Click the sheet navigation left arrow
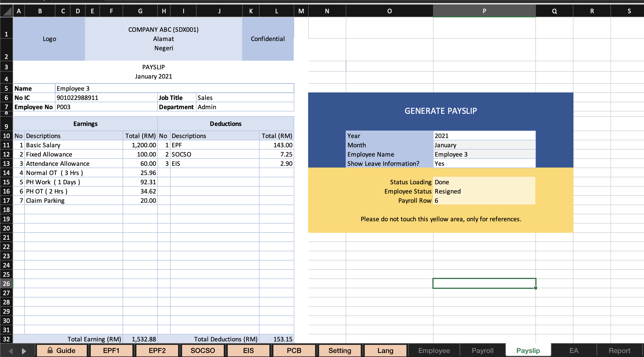Screen dimensions: 644x357 (x=11, y=351)
